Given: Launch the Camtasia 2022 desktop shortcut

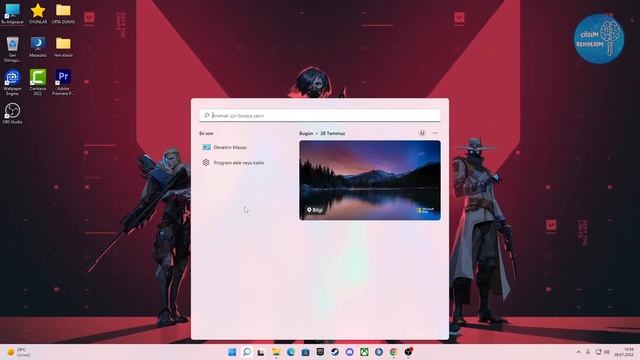Looking at the screenshot, I should 38,82.
